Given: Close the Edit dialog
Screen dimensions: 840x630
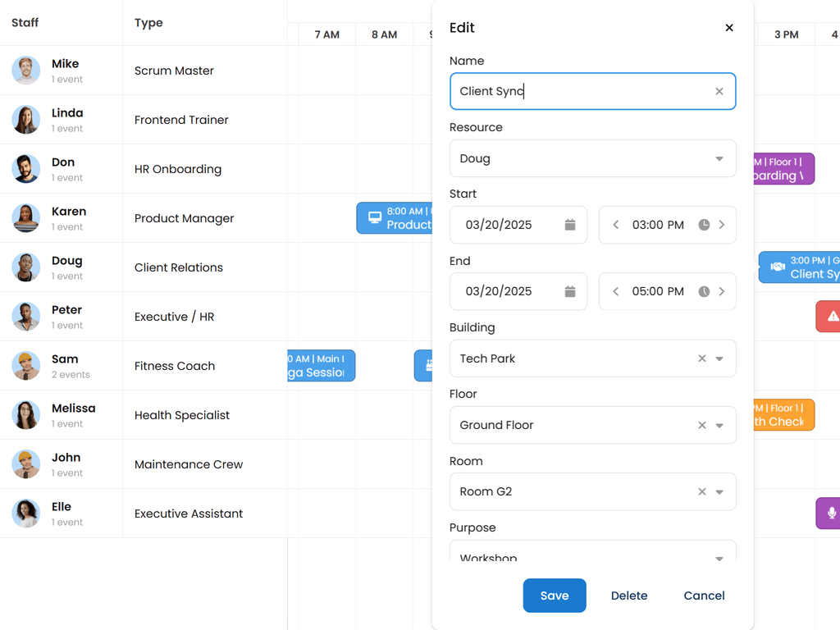Looking at the screenshot, I should (x=729, y=28).
